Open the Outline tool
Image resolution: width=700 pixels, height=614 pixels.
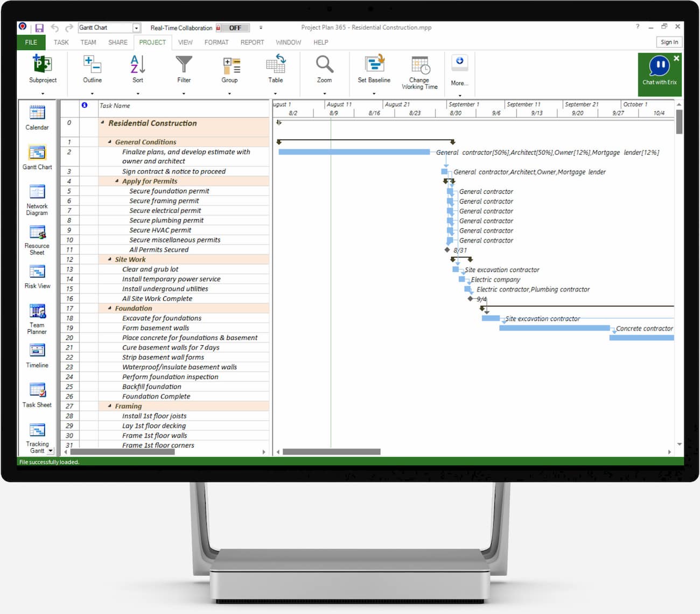92,64
